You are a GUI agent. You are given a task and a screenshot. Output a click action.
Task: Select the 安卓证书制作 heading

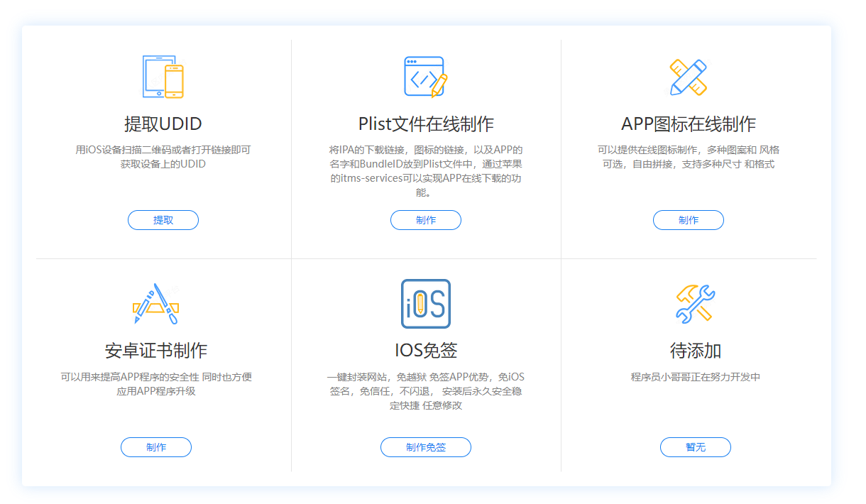(156, 351)
